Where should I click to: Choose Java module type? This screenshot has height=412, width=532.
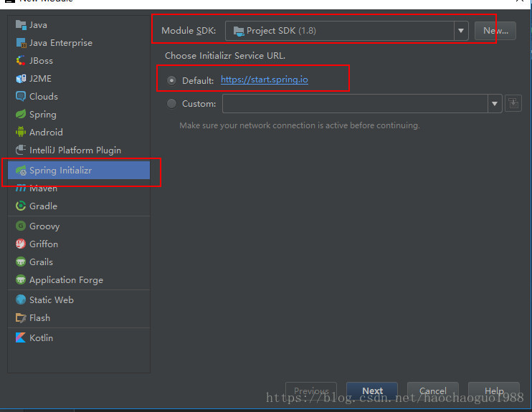79,25
